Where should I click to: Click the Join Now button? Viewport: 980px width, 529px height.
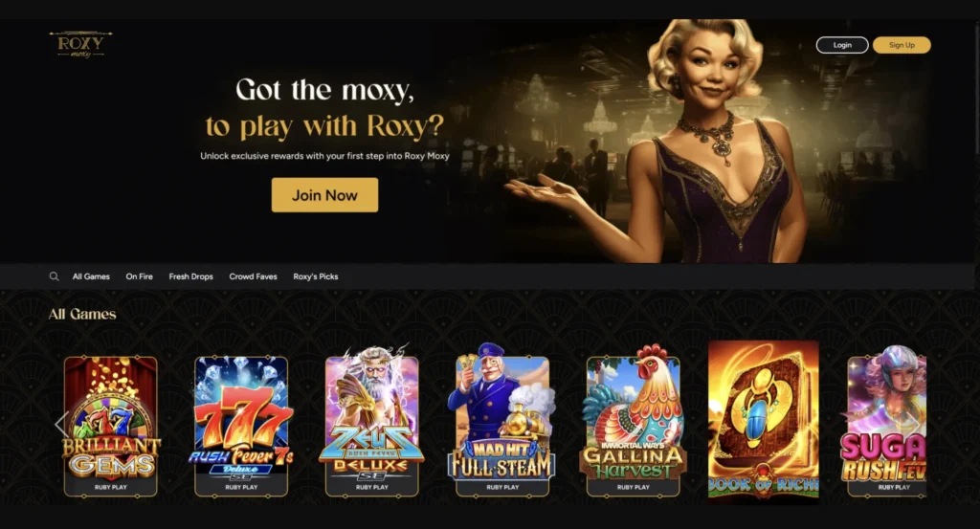pyautogui.click(x=325, y=195)
